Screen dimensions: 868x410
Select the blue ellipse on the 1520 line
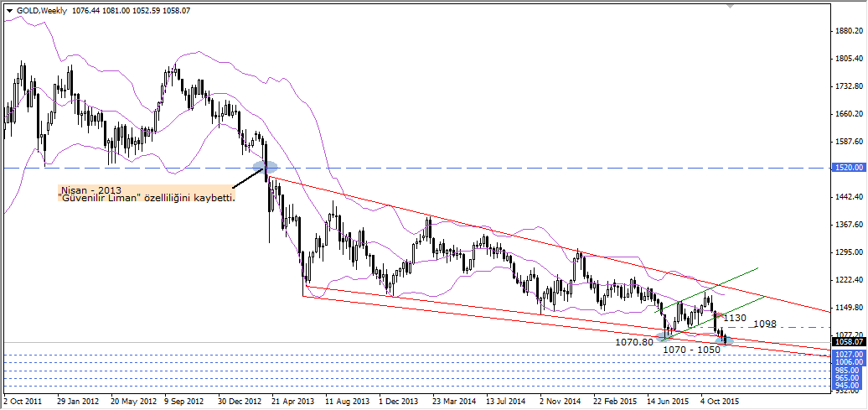[266, 168]
